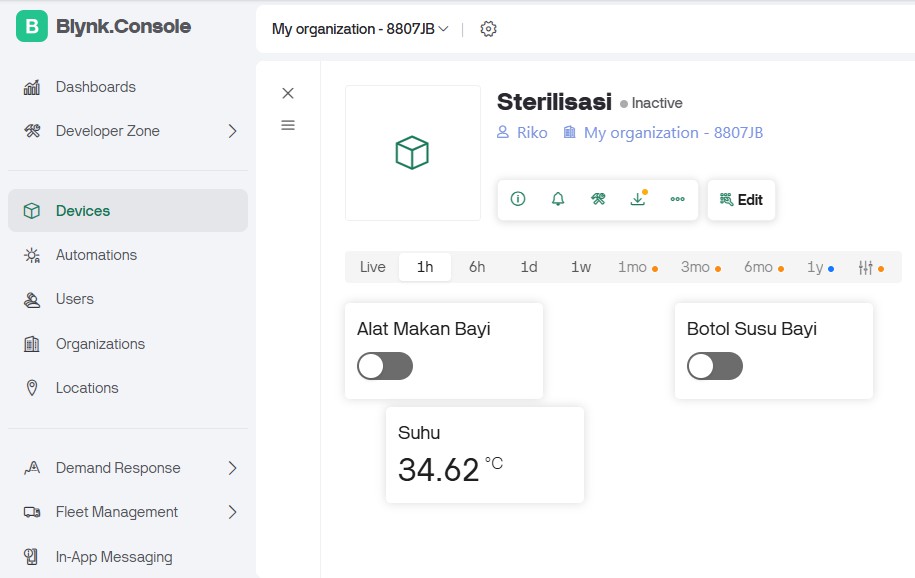
Task: Open the notifications bell icon
Action: coord(558,199)
